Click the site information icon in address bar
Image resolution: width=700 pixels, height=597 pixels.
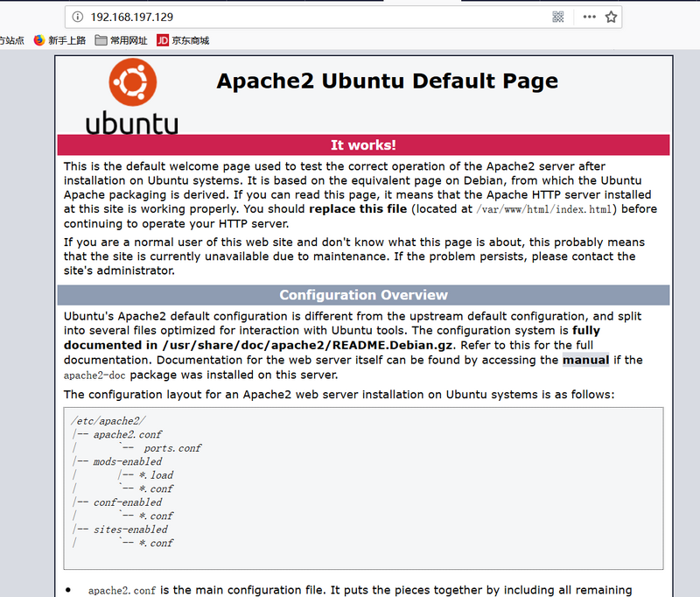click(78, 17)
